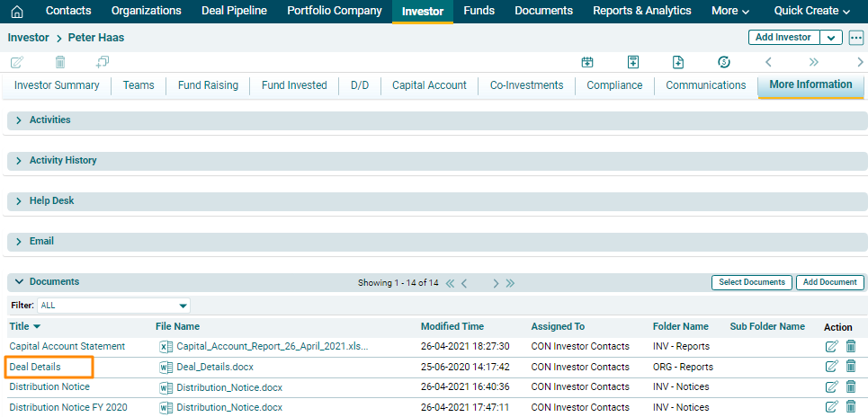Image resolution: width=868 pixels, height=417 pixels.
Task: Click the Add Document button
Action: click(x=829, y=282)
